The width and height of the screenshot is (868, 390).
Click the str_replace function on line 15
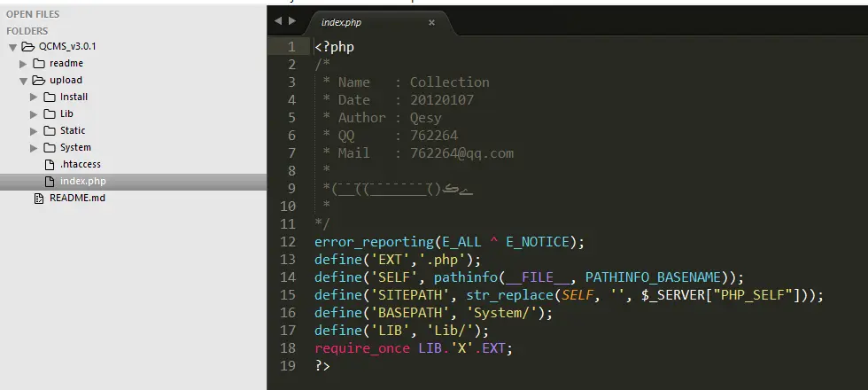click(x=509, y=295)
